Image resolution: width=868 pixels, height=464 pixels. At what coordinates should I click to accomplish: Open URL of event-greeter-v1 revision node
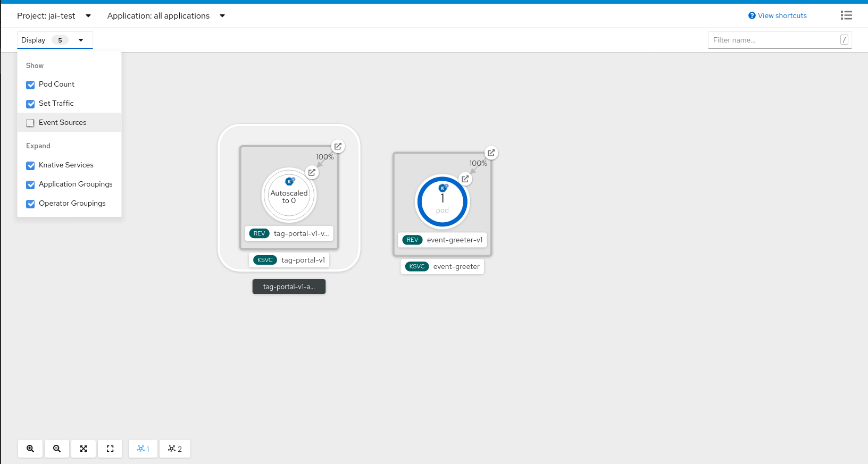click(465, 179)
